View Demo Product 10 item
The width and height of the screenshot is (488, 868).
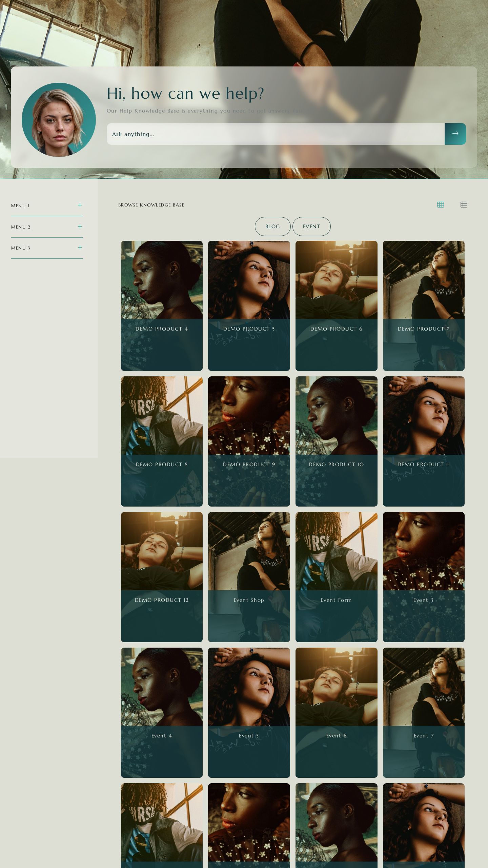click(x=336, y=441)
